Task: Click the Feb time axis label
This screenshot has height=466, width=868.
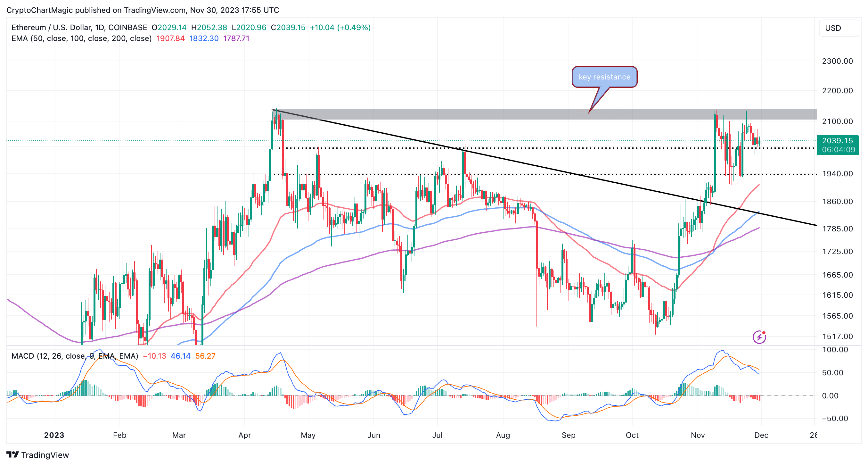Action: [x=119, y=435]
